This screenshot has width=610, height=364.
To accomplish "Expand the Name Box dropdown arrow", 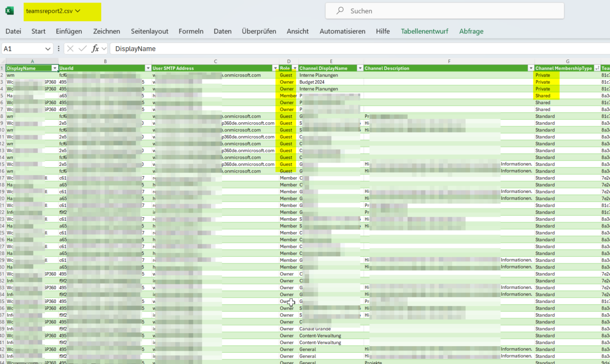I will click(48, 49).
